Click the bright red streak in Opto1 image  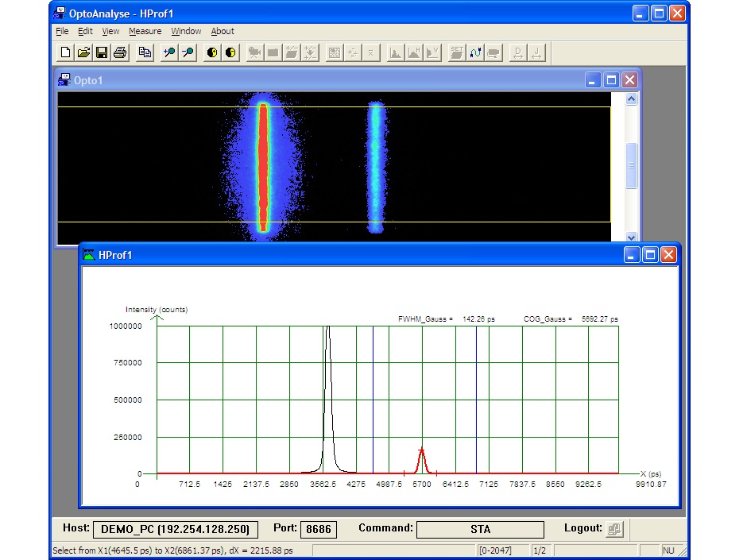[263, 167]
